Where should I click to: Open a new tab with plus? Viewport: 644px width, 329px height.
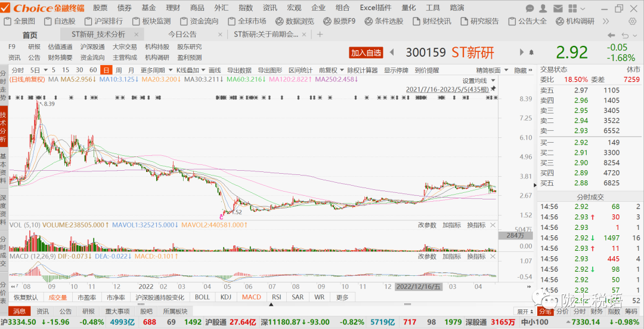tap(320, 35)
